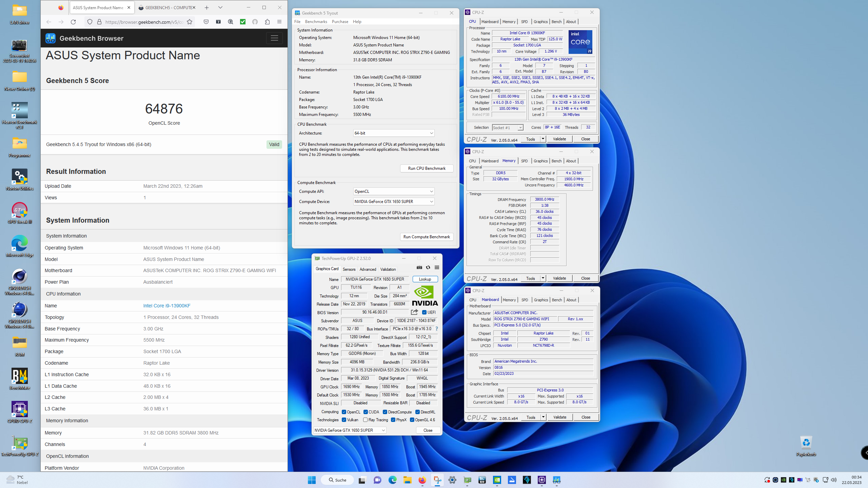Click the Valid badge on the results page
Image resolution: width=868 pixels, height=488 pixels.
click(274, 144)
